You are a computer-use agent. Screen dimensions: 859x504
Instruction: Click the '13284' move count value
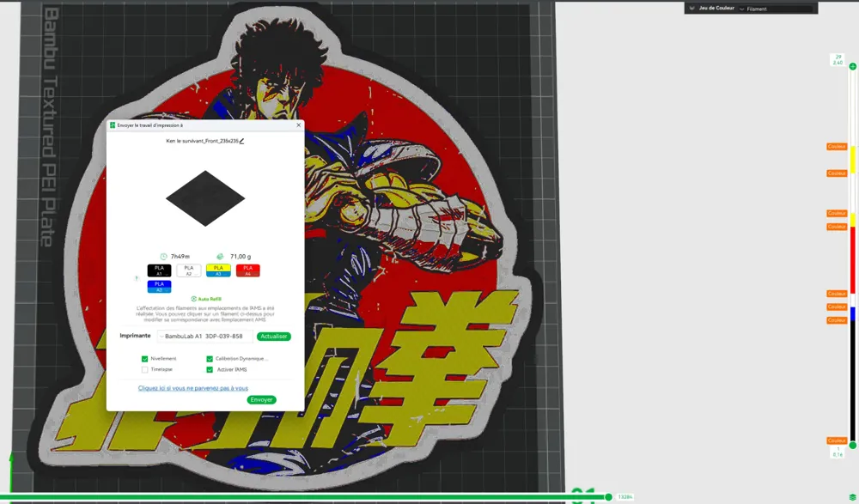pos(625,497)
